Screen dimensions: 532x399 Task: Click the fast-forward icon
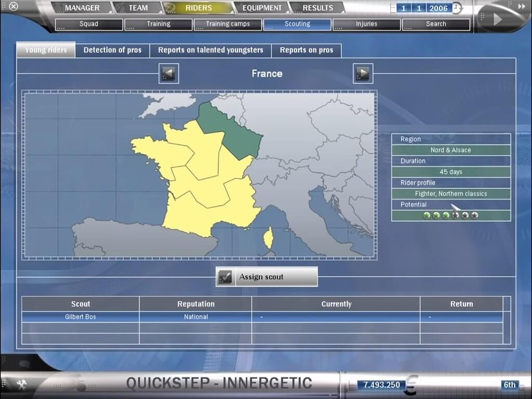(x=522, y=6)
